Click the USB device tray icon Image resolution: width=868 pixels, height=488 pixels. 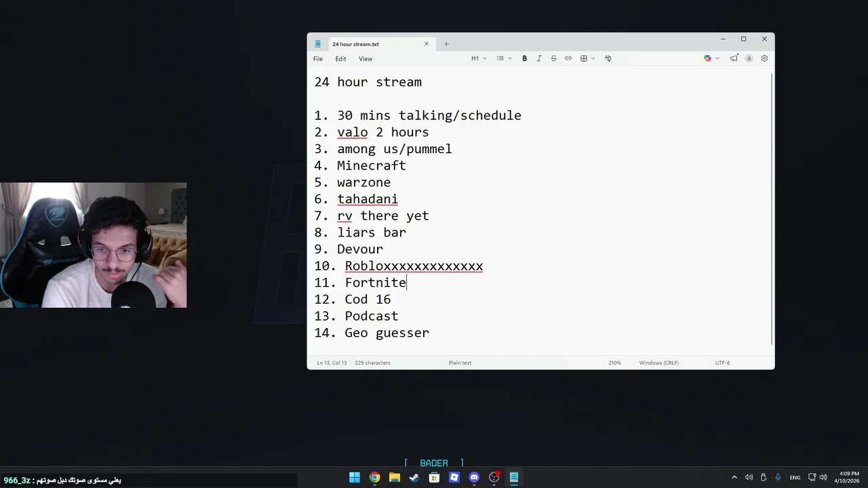tap(764, 477)
